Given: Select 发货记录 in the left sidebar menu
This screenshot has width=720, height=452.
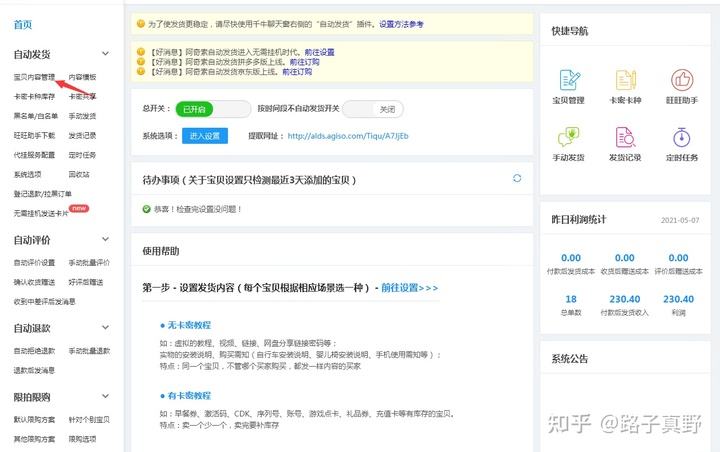Looking at the screenshot, I should coord(83,136).
